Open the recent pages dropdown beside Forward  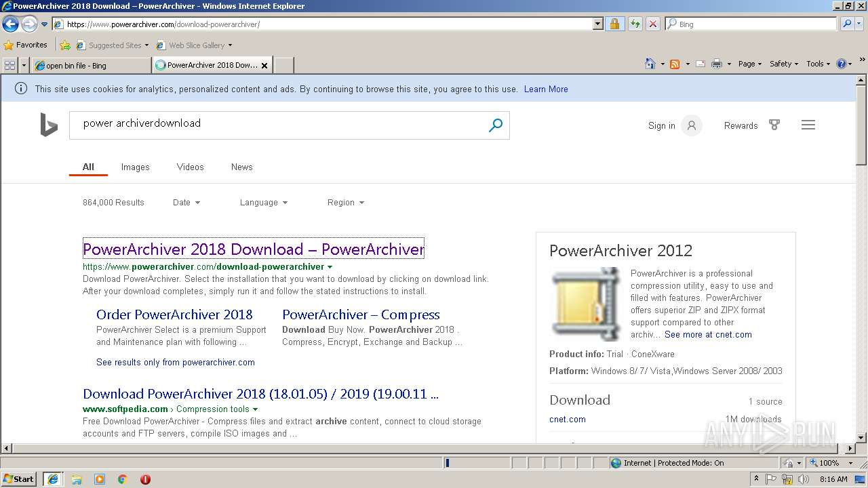(44, 24)
